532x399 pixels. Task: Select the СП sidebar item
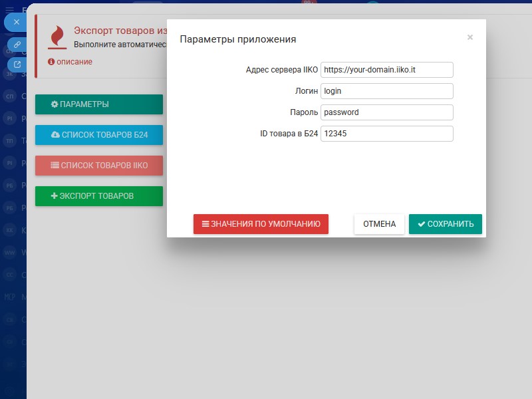point(9,96)
